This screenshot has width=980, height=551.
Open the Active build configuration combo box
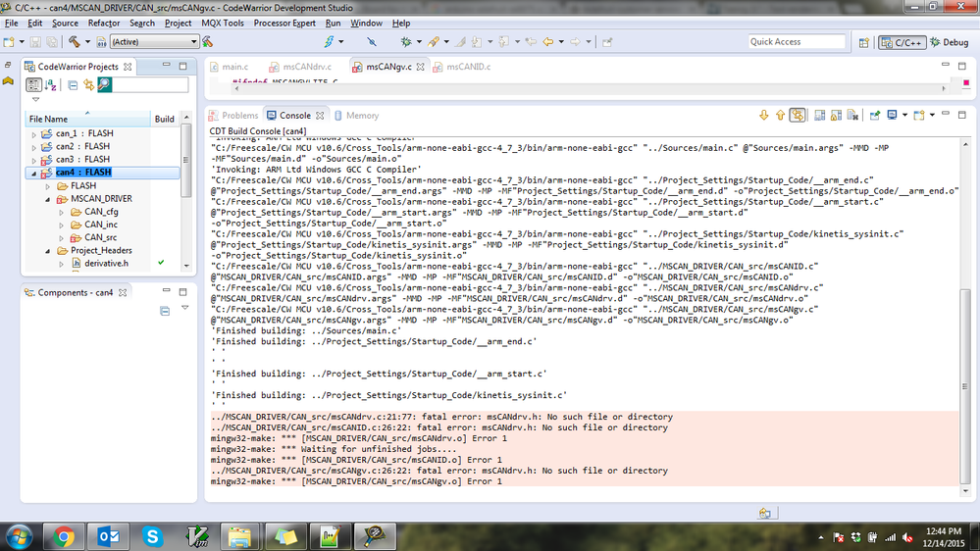click(x=154, y=42)
